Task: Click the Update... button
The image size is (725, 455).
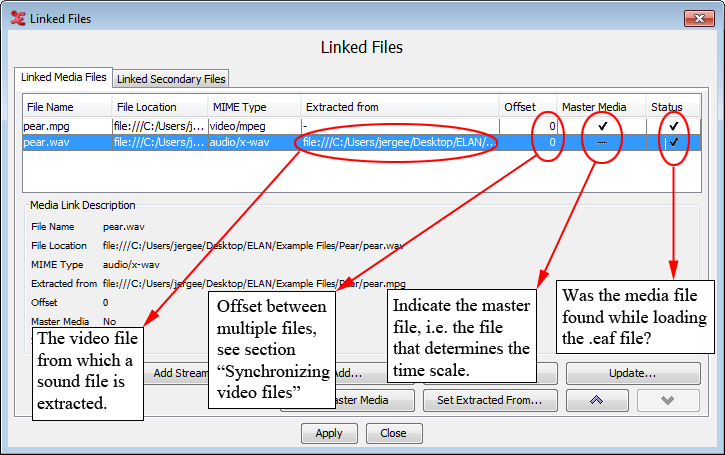Action: (632, 373)
